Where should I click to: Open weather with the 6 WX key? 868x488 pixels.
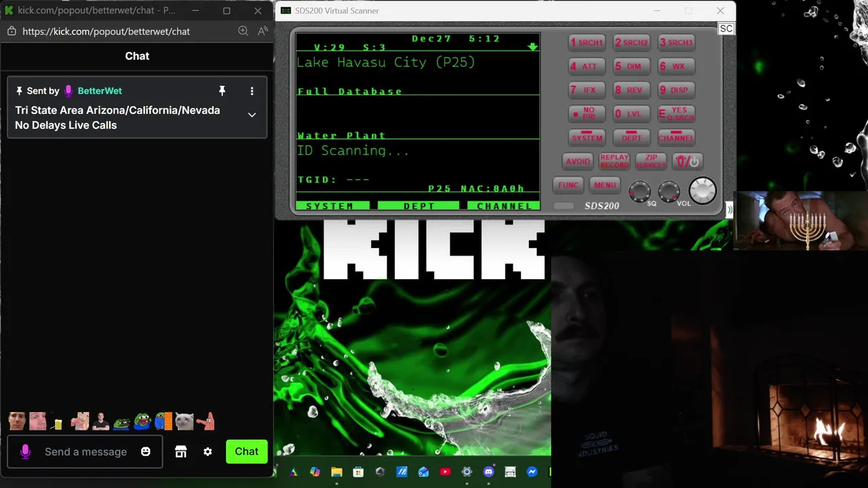[677, 66]
